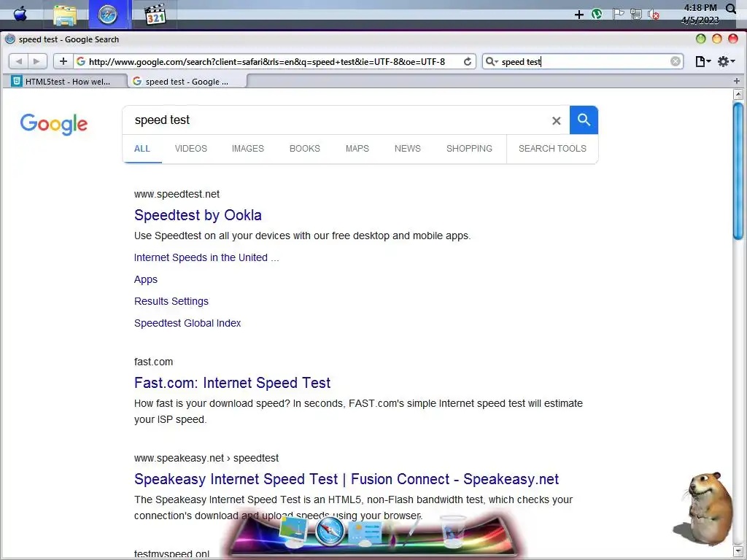Click the vertical scrollbar thumb
The image size is (747, 560).
pos(738,171)
